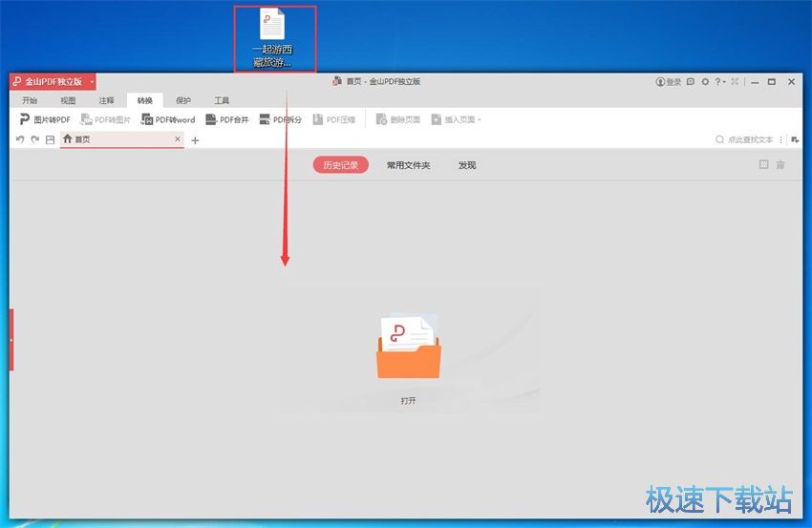
Task: Select the 首页 document tab
Action: [122, 139]
